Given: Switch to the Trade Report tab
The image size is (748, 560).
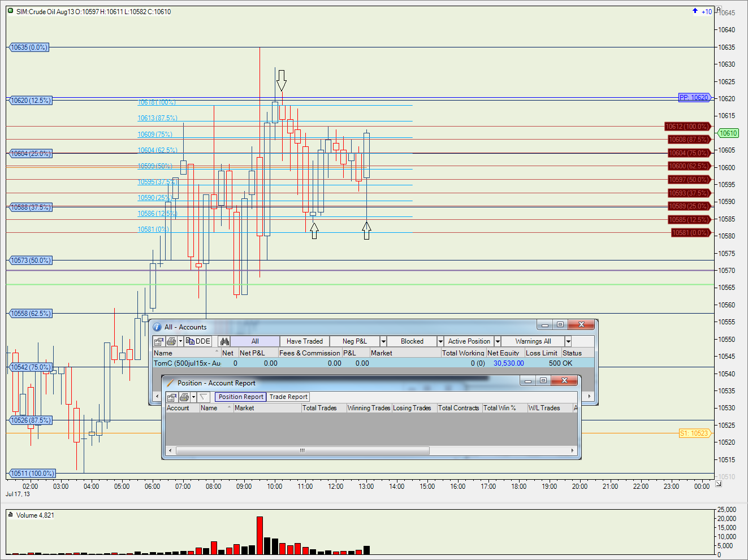Looking at the screenshot, I should click(288, 397).
